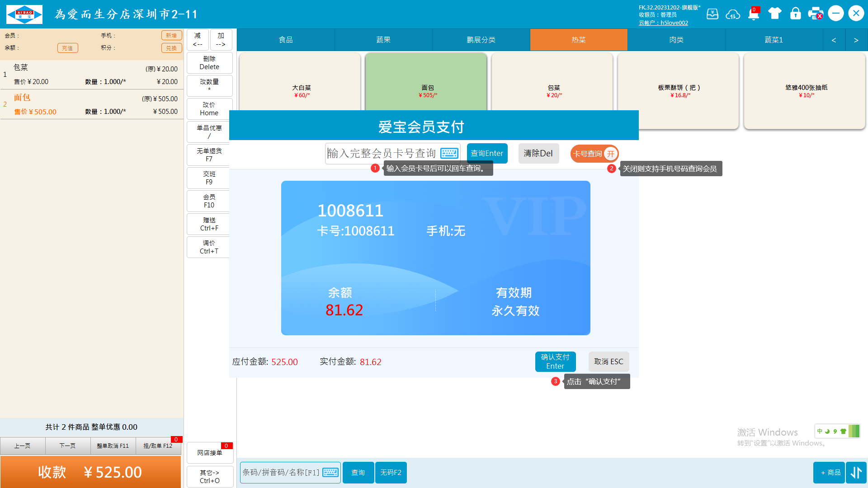Toggle the 卡号查询 switch
Screen dimensions: 868x488
594,154
